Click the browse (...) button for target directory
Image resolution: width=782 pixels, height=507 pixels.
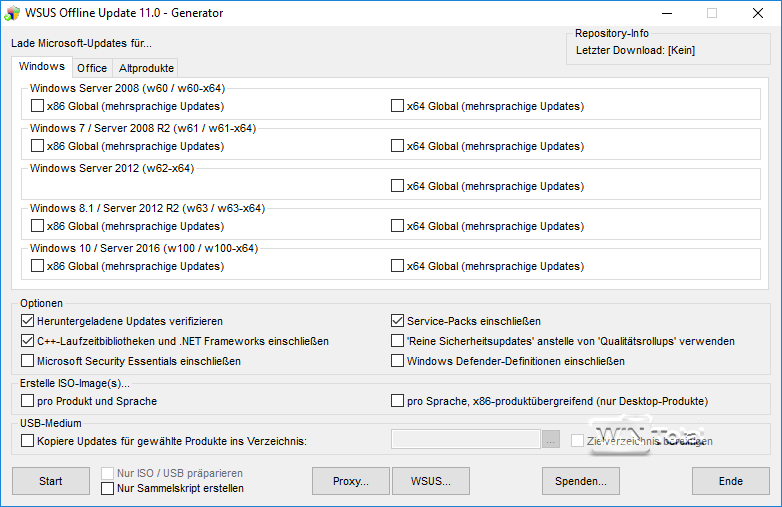click(551, 440)
